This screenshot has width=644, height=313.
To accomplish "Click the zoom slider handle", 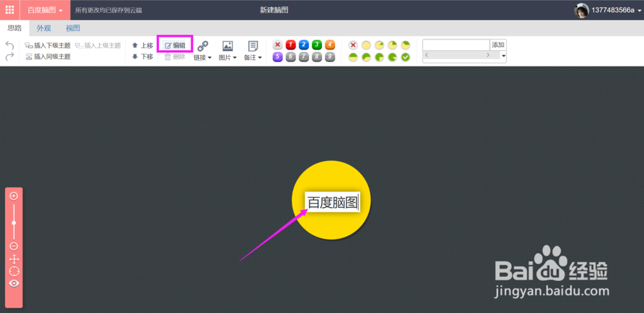I will pos(14,223).
